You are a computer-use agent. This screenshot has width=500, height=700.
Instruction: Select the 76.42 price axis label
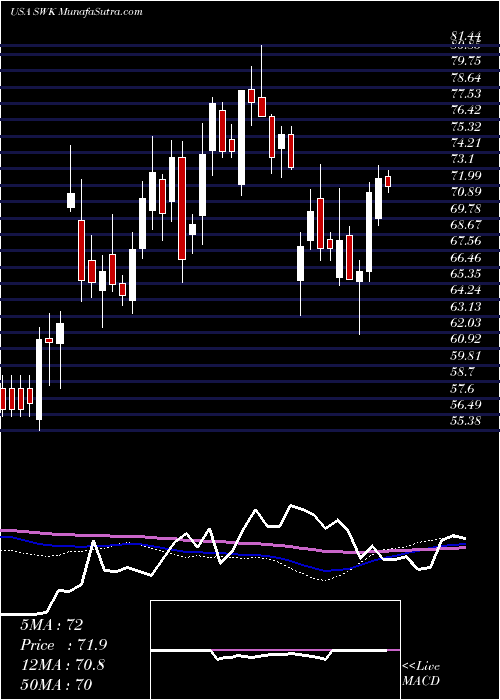(465, 110)
